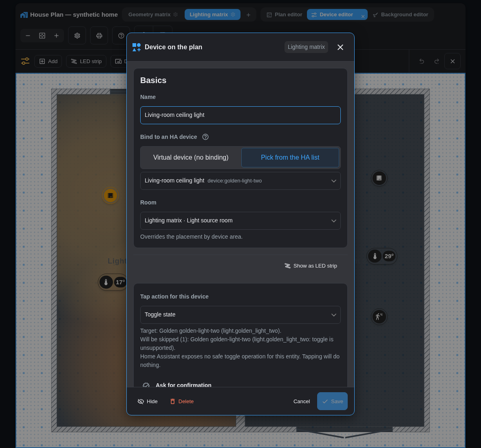Viewport: 481px width, 448px height.
Task: Choose Virtual device (no binding)
Action: pyautogui.click(x=191, y=158)
